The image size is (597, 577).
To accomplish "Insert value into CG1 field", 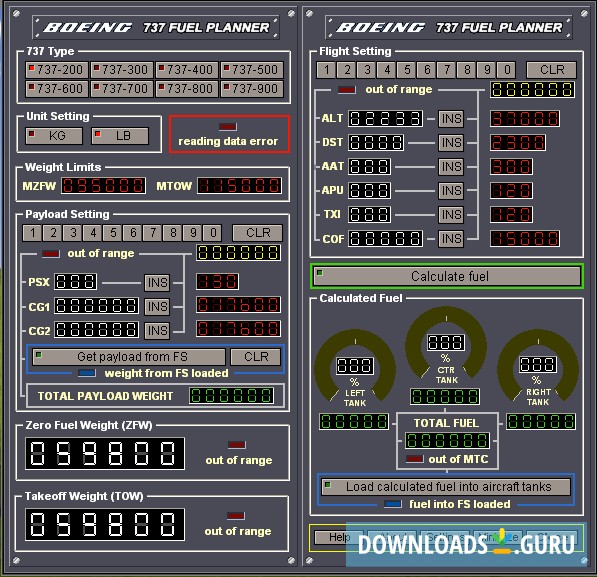I will coord(157,307).
